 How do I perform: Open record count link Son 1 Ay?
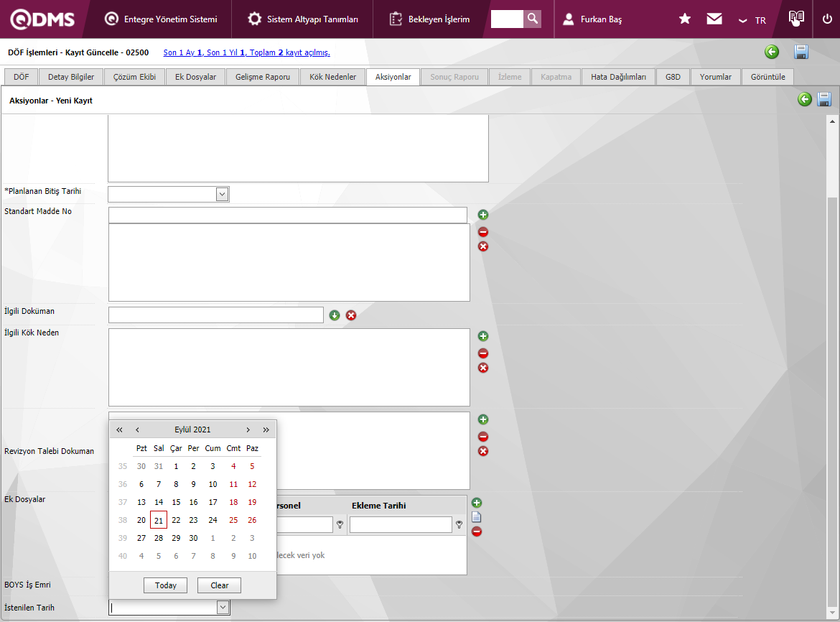point(246,52)
